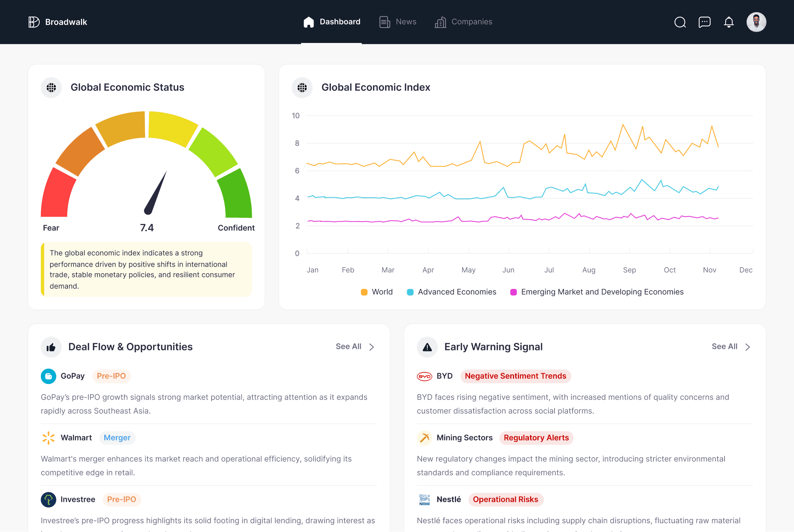
Task: Select the BYD logo icon
Action: pos(424,376)
